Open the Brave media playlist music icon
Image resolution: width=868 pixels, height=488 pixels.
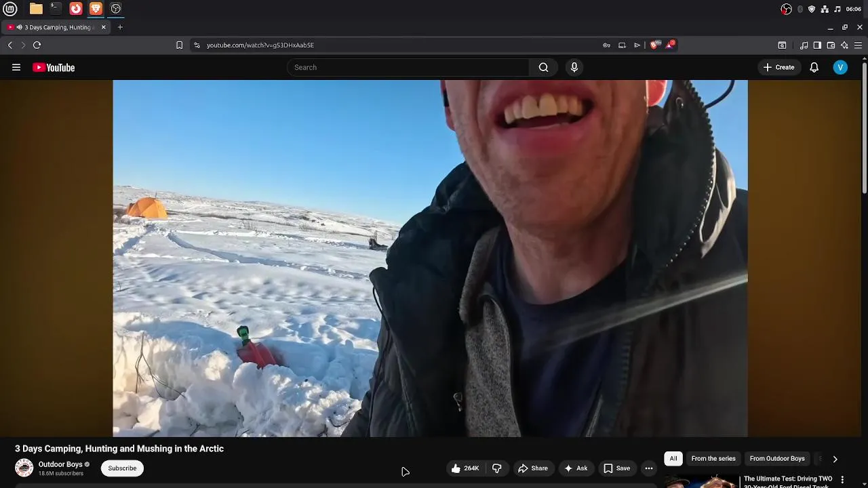pyautogui.click(x=804, y=45)
